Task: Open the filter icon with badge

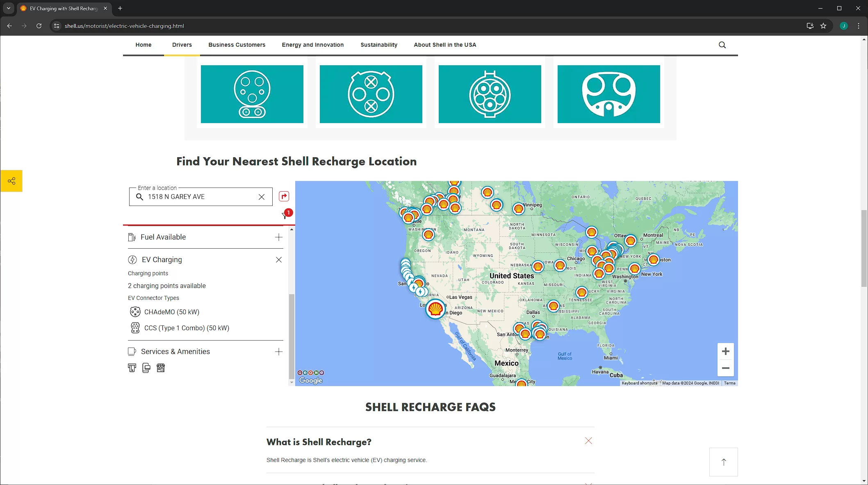Action: point(287,214)
